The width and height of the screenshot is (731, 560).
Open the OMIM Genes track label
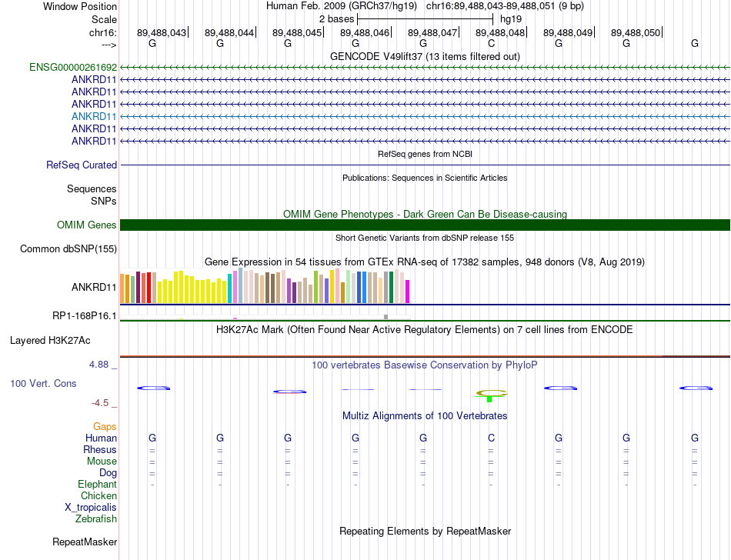coord(87,225)
